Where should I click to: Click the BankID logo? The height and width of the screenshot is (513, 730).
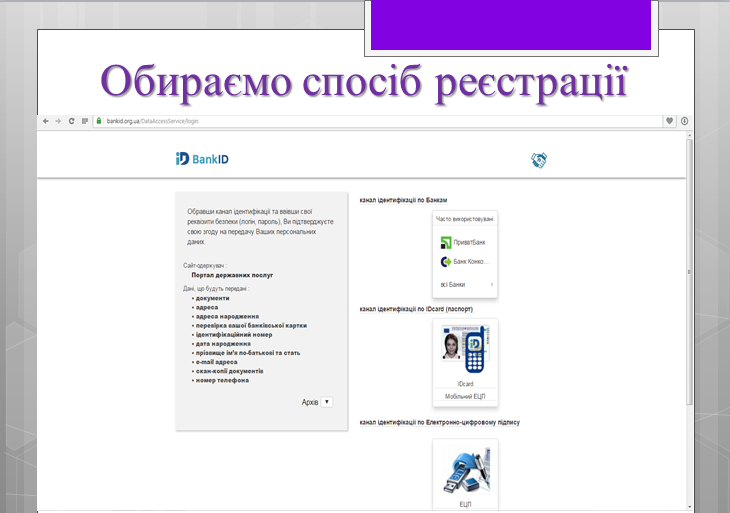pyautogui.click(x=202, y=159)
